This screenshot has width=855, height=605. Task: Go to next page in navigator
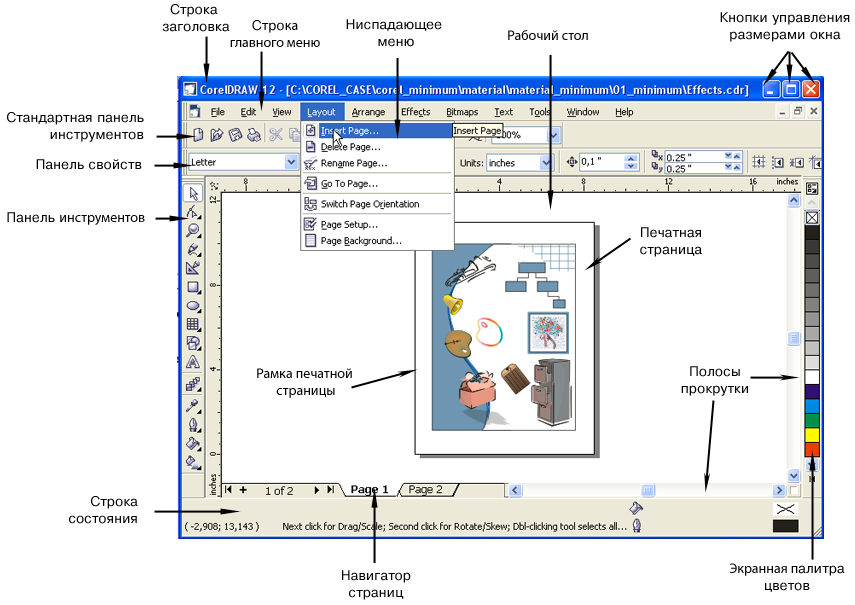click(x=316, y=490)
